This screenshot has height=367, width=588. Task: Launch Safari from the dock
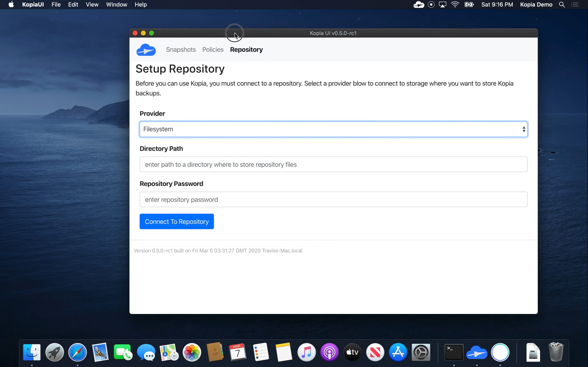77,352
